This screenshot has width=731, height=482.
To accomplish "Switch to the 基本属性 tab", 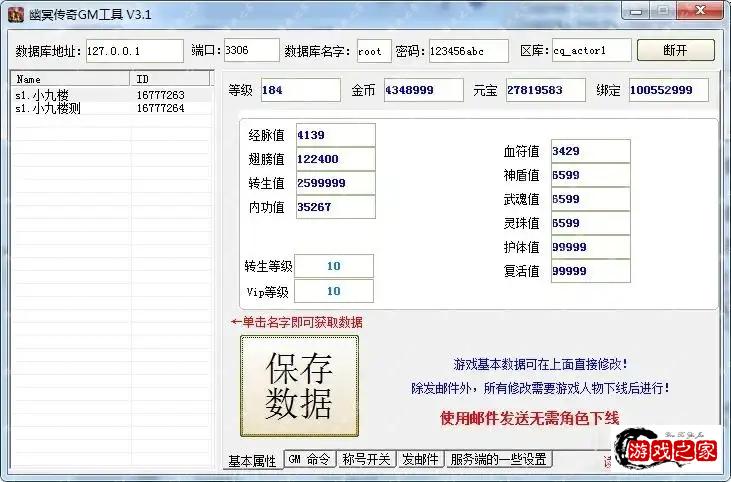I will [x=252, y=461].
